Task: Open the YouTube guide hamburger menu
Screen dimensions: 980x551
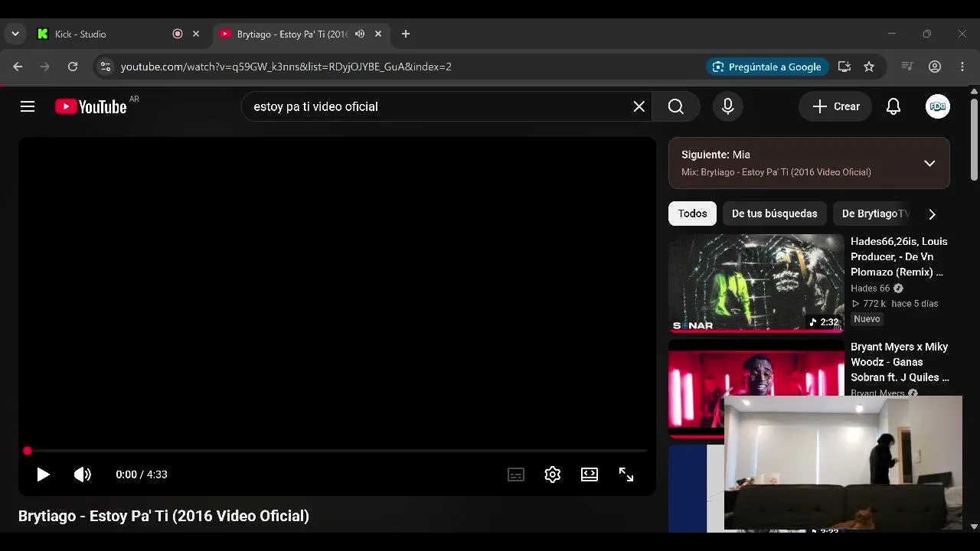Action: [28, 106]
